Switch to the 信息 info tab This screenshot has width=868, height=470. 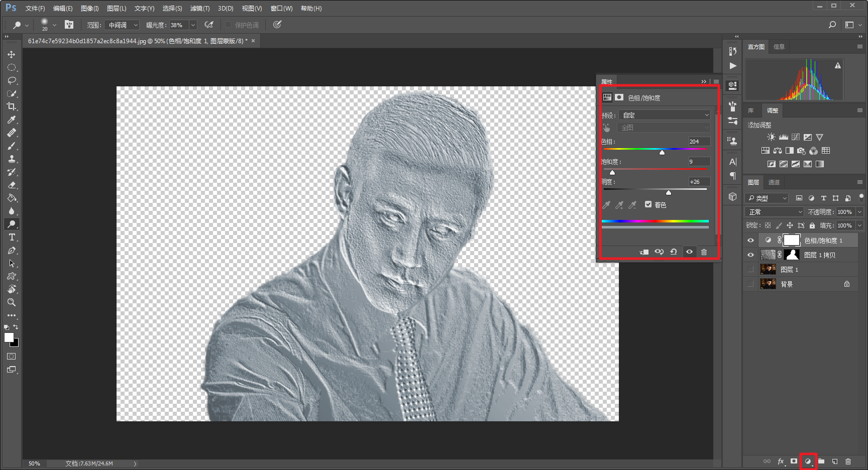point(779,47)
